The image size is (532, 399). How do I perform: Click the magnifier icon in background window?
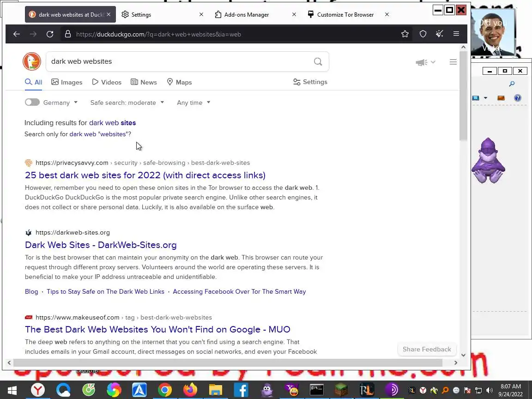pyautogui.click(x=512, y=84)
